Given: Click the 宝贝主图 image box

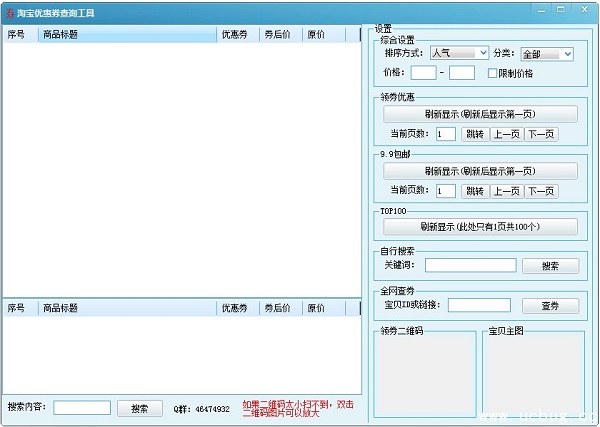Looking at the screenshot, I should tap(533, 376).
